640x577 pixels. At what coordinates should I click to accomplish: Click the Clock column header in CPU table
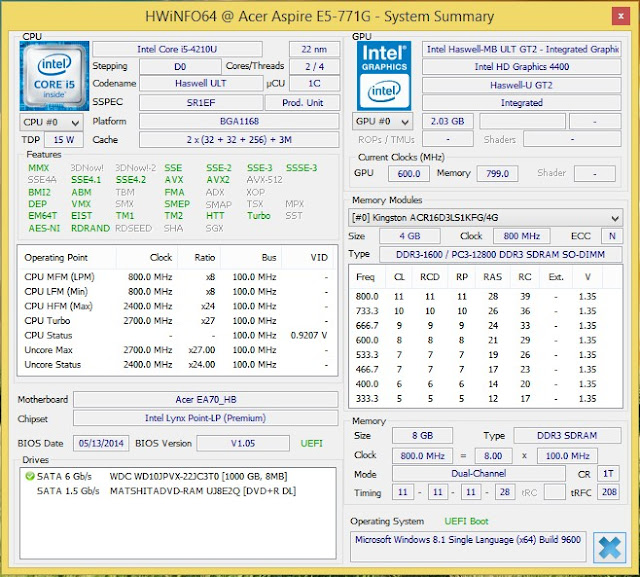(x=147, y=257)
